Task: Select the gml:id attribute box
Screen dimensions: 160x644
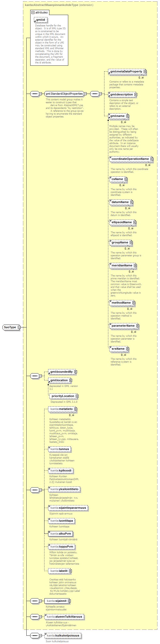Action: [x=41, y=20]
